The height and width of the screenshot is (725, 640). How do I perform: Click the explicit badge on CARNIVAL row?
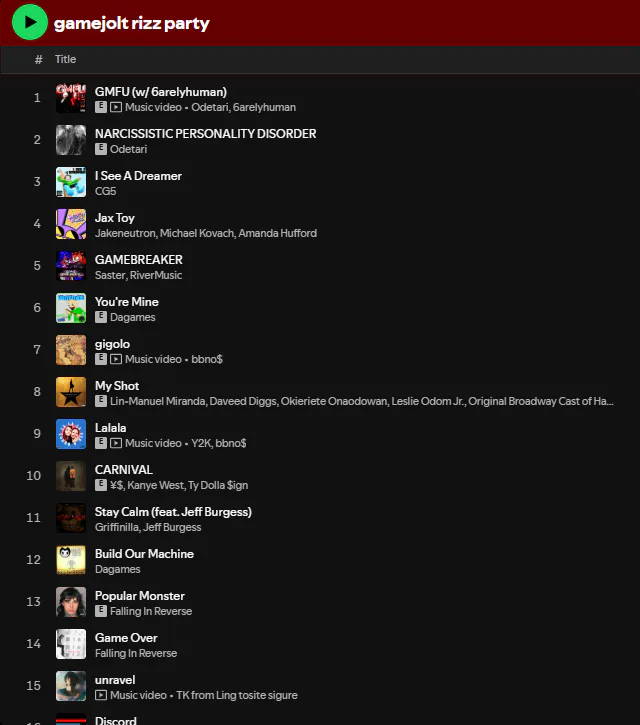coord(101,485)
